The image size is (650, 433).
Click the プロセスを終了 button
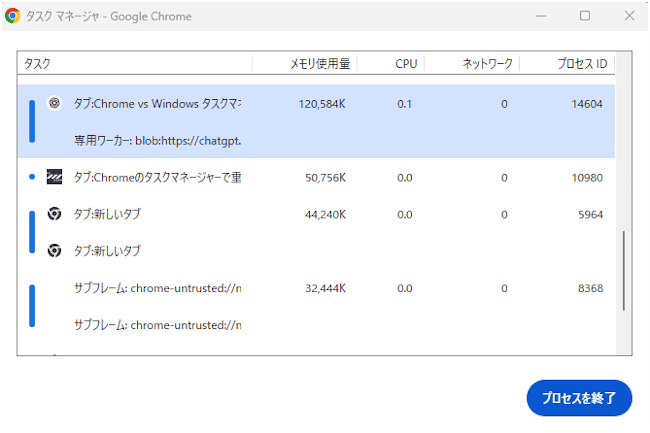point(579,398)
